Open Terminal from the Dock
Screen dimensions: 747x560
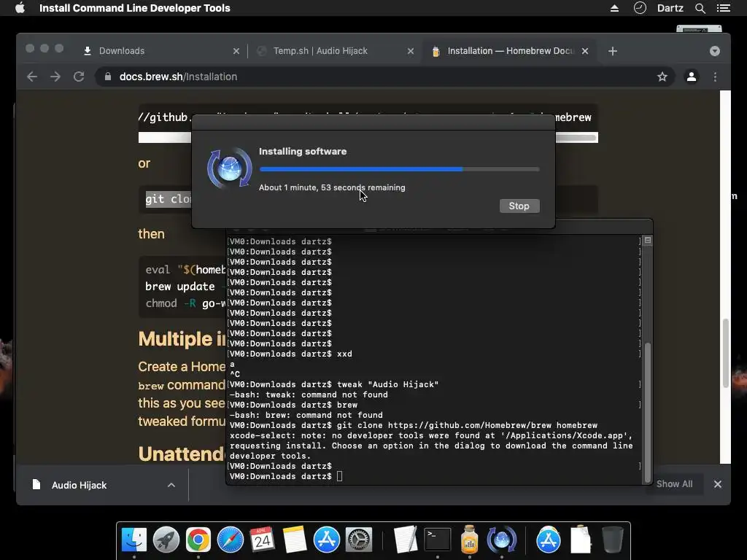click(438, 540)
